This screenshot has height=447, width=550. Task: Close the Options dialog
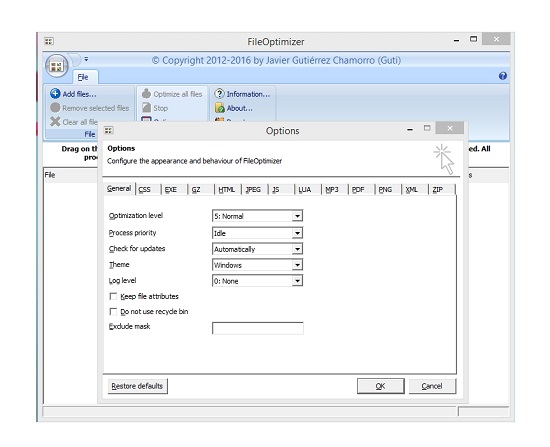pyautogui.click(x=450, y=128)
